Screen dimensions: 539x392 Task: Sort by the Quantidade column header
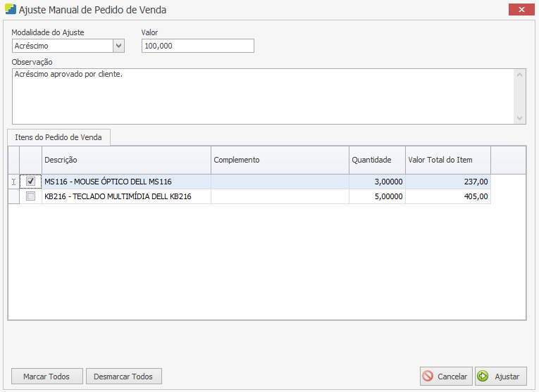coord(377,160)
